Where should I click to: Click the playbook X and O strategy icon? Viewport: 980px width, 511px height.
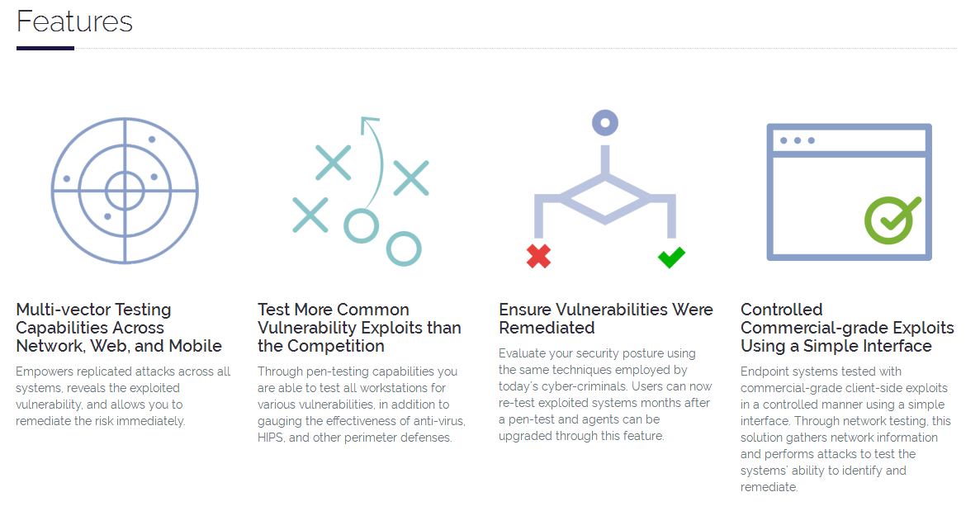[x=362, y=192]
